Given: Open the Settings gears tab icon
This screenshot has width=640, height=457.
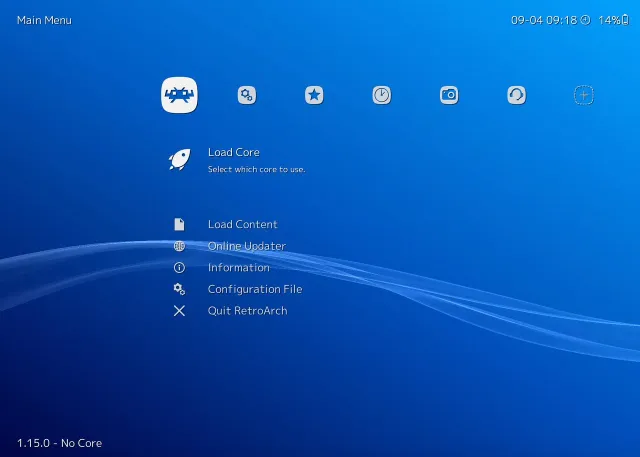Looking at the screenshot, I should (247, 95).
